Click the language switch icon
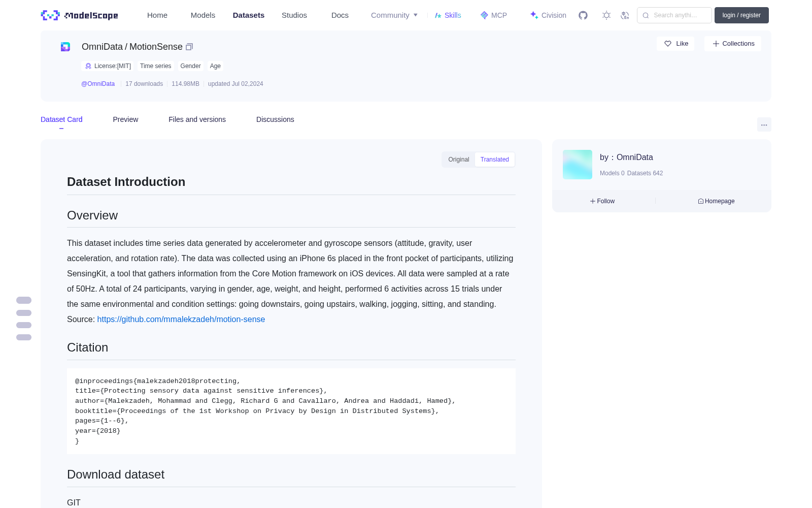The image size is (812, 508). 625,15
